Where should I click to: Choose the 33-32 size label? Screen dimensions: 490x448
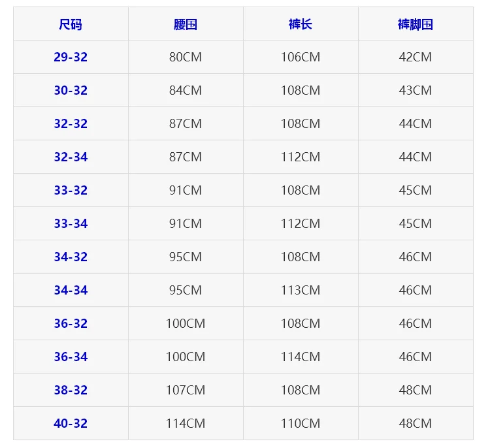[71, 190]
